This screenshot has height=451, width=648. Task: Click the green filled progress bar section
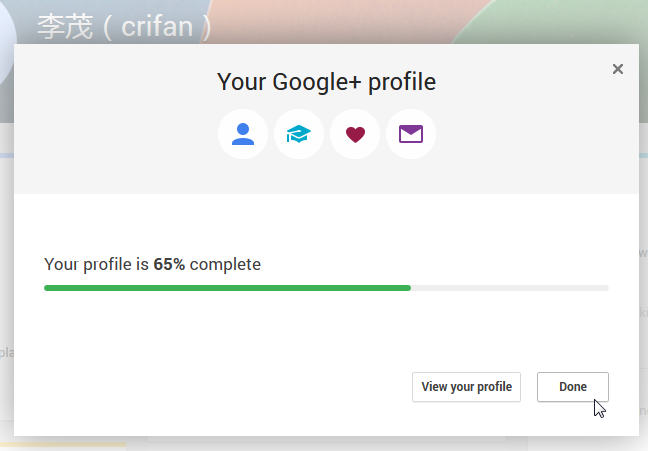pyautogui.click(x=227, y=288)
